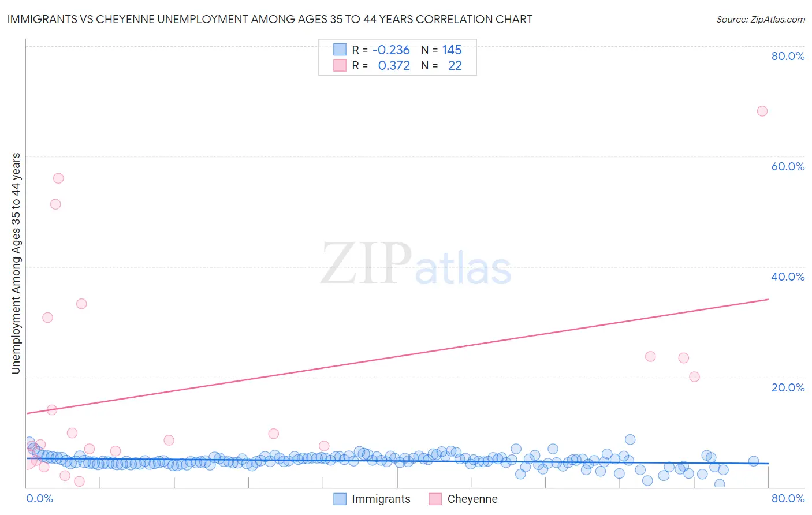Toggle the Cheyenne series label in legend

pos(472,499)
